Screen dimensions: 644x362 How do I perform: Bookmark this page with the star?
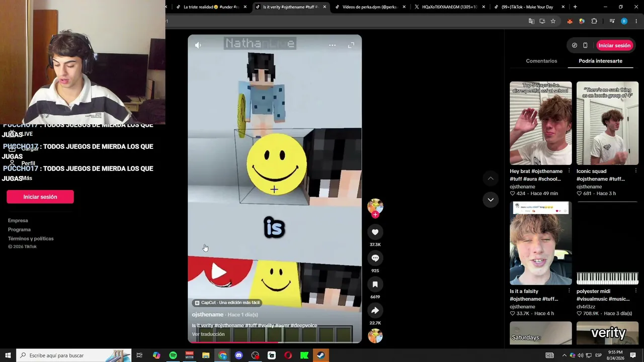553,21
